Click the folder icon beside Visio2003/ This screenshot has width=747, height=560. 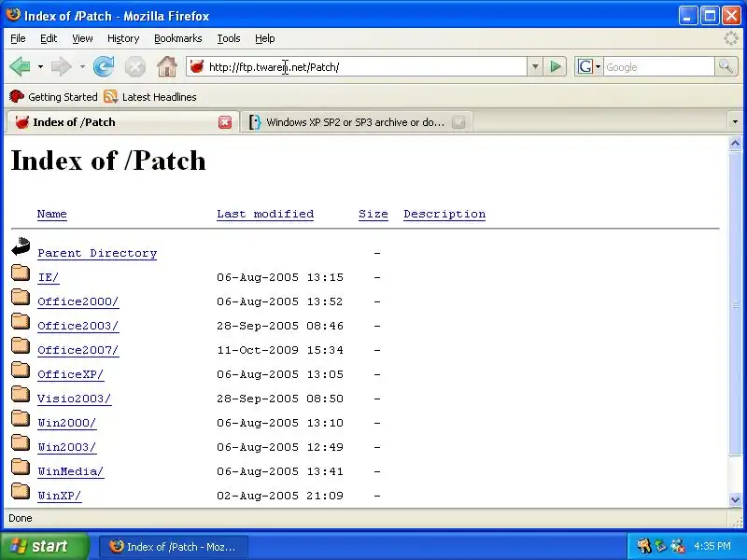click(x=21, y=394)
